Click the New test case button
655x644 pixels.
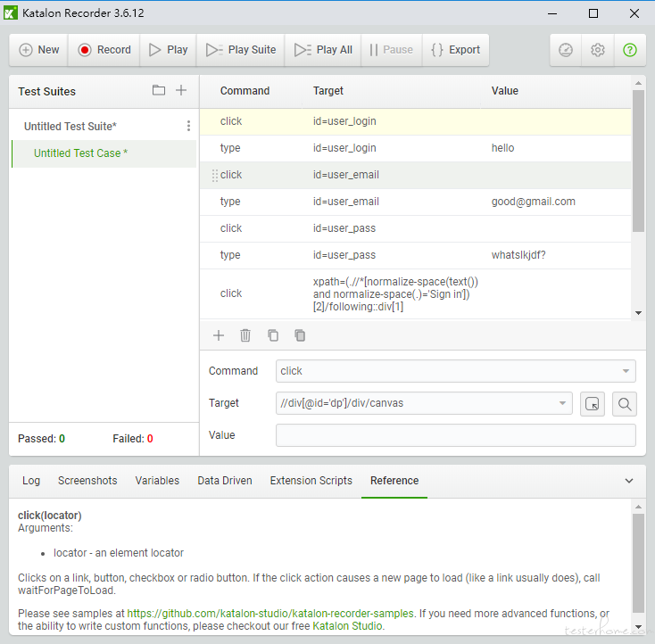pyautogui.click(x=39, y=50)
